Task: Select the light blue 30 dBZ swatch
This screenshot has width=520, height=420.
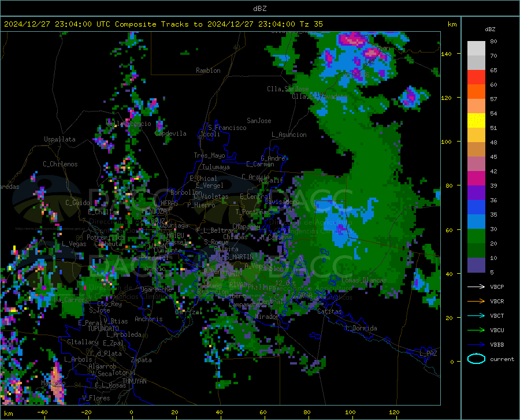Action: pyautogui.click(x=476, y=222)
